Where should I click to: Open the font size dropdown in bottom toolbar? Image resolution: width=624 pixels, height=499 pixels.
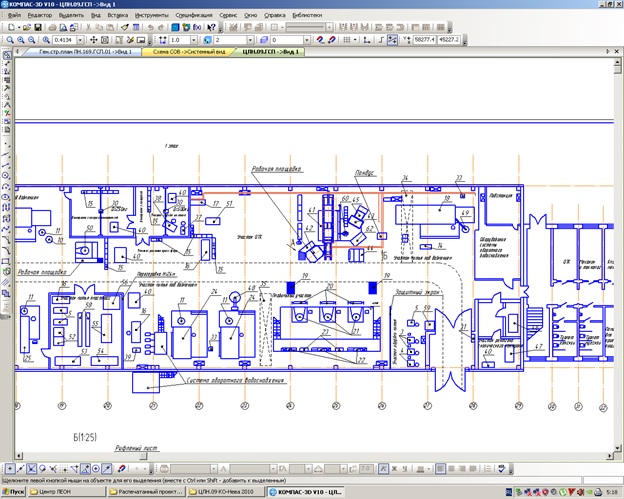click(308, 469)
